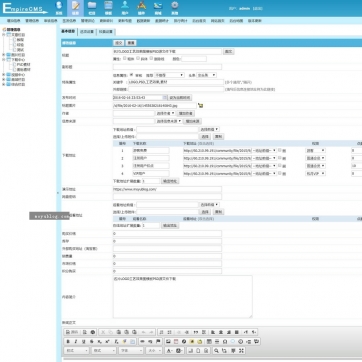362x362 pixels.
Task: Open the select author (选择作者) dropdown
Action: click(166, 113)
